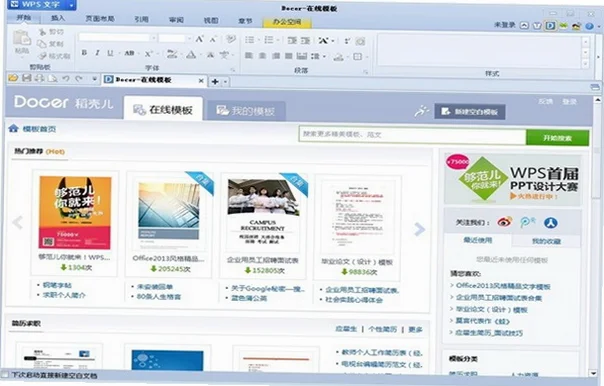Open the 办公空间 ribbon tab

(x=287, y=22)
